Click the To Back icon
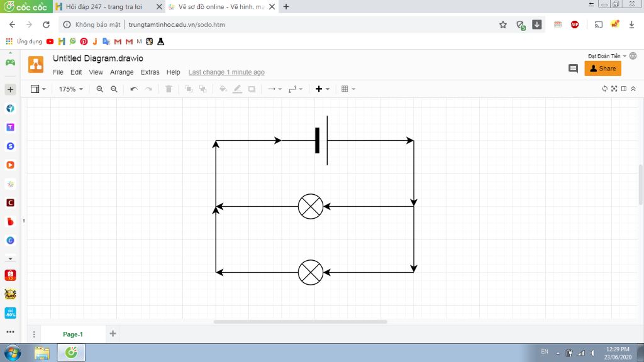 tap(203, 89)
